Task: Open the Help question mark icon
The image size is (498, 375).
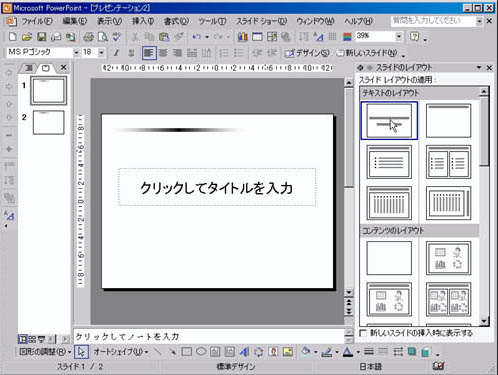Action: [x=415, y=36]
